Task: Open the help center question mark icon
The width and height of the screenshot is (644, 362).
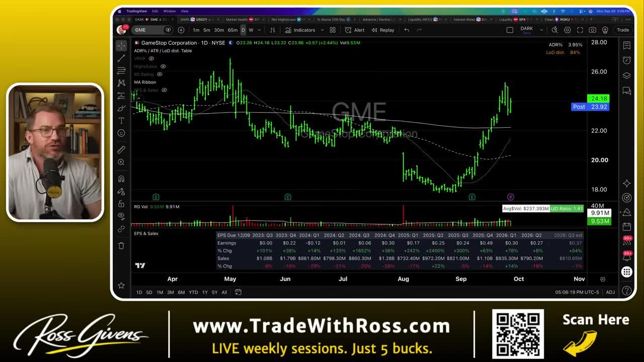Action: pos(626,291)
